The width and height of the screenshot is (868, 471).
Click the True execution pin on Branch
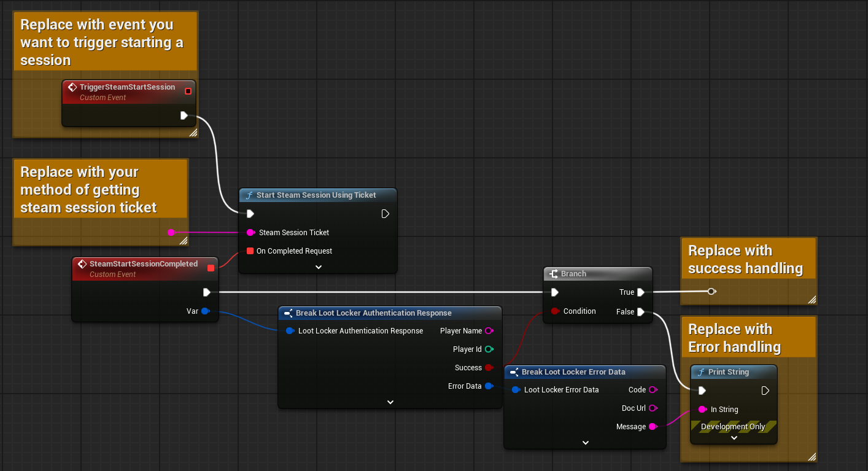pyautogui.click(x=641, y=292)
